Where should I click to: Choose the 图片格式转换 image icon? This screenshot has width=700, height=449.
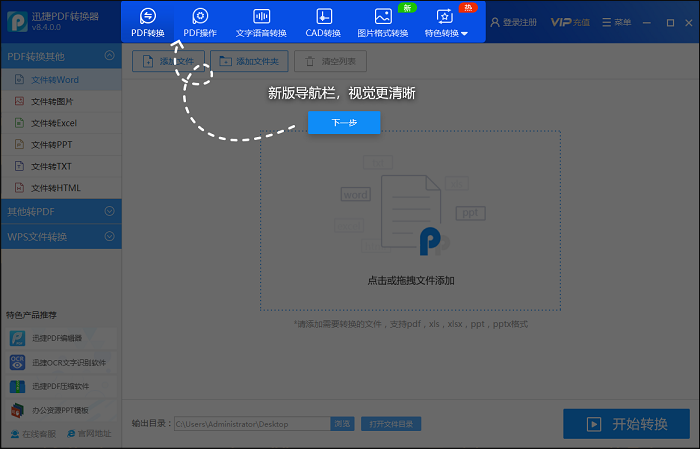click(x=383, y=17)
